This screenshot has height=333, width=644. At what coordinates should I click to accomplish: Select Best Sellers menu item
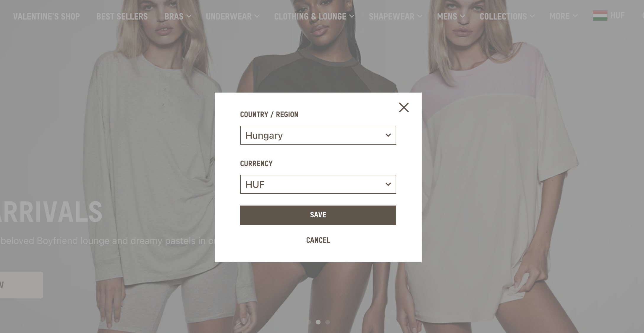coord(122,16)
